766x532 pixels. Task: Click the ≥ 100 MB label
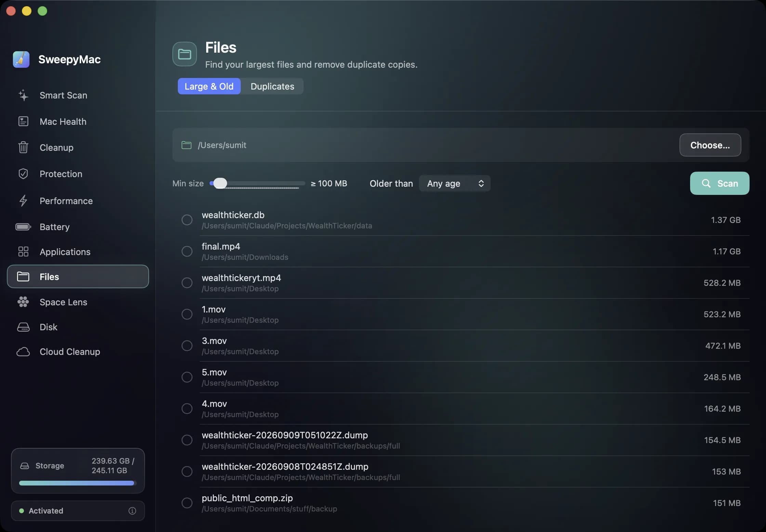click(329, 184)
